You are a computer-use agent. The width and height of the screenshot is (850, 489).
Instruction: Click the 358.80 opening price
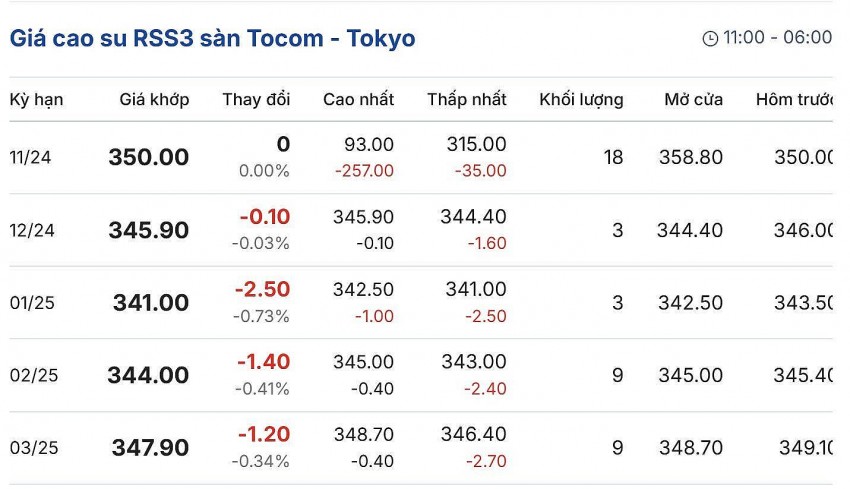[691, 157]
